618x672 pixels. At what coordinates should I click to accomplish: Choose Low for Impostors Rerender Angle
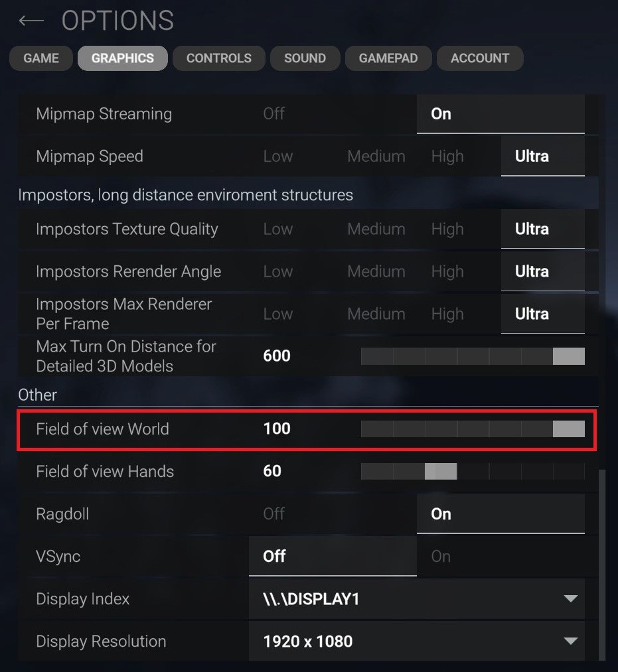coord(277,271)
